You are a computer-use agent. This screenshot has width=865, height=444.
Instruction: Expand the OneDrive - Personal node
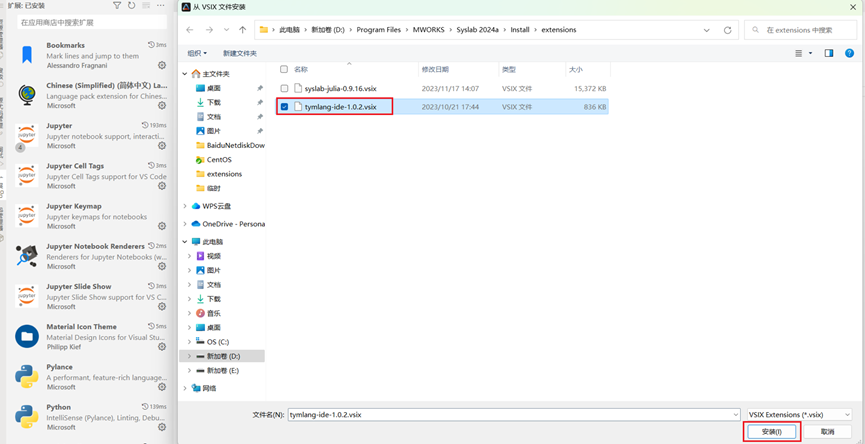pyautogui.click(x=185, y=224)
